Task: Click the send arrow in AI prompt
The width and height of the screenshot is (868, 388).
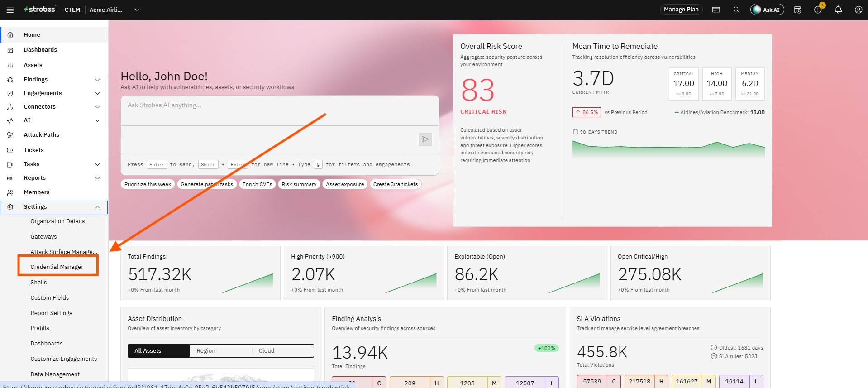Action: click(425, 139)
